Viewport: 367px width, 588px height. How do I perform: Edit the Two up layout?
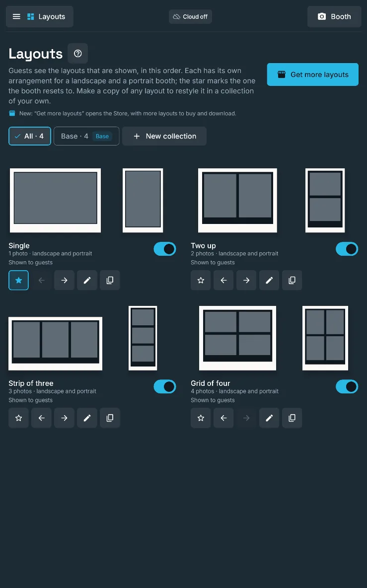pos(269,280)
